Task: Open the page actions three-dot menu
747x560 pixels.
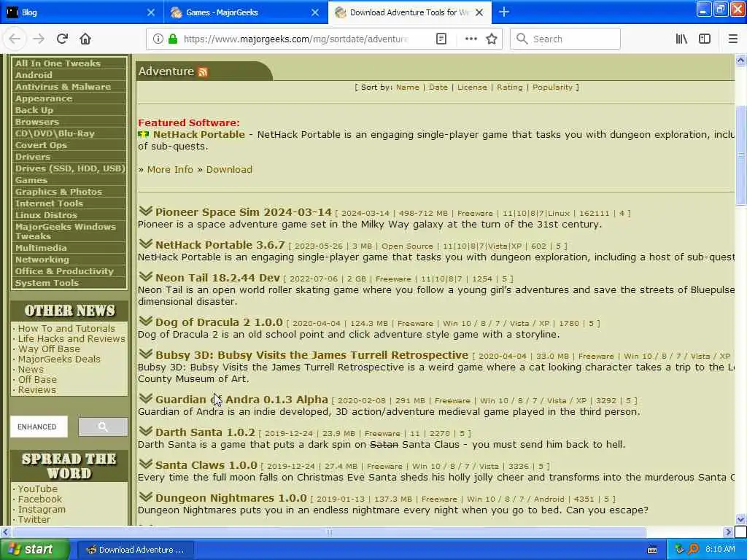Action: pyautogui.click(x=471, y=39)
